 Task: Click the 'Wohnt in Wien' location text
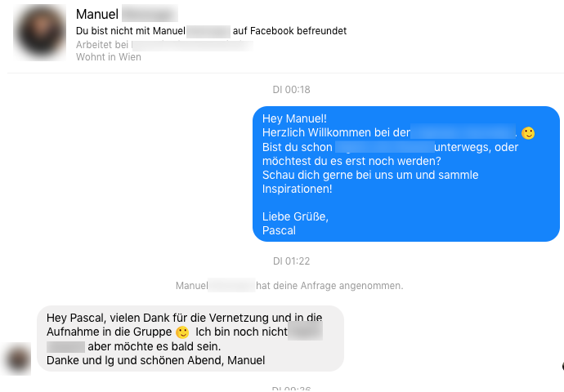(108, 57)
